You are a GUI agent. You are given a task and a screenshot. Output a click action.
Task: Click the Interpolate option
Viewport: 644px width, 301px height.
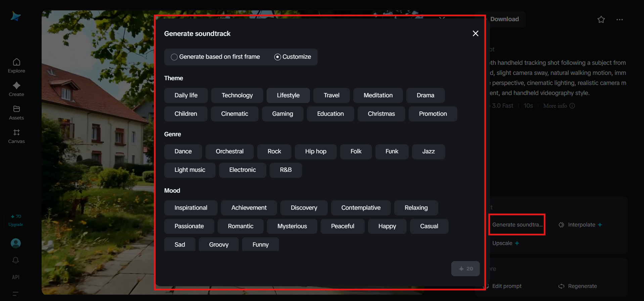(x=581, y=225)
